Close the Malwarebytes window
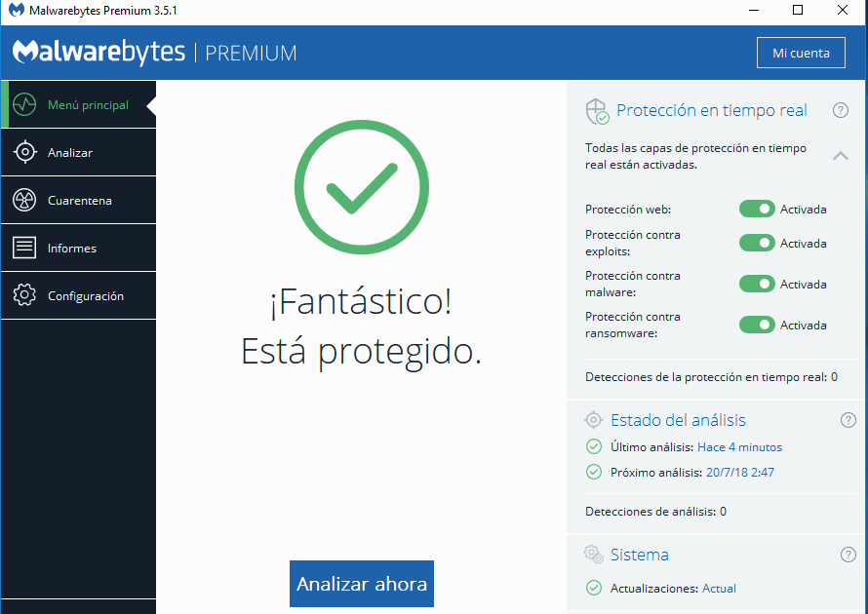 pyautogui.click(x=843, y=10)
